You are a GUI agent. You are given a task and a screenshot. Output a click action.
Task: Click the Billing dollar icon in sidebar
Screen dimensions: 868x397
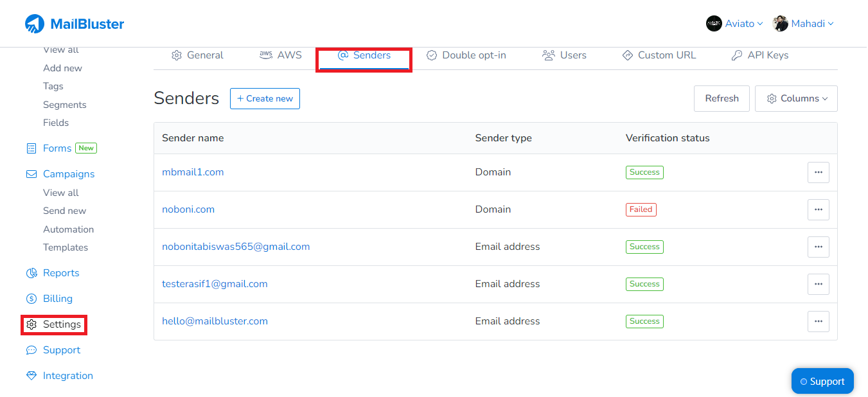pyautogui.click(x=30, y=298)
